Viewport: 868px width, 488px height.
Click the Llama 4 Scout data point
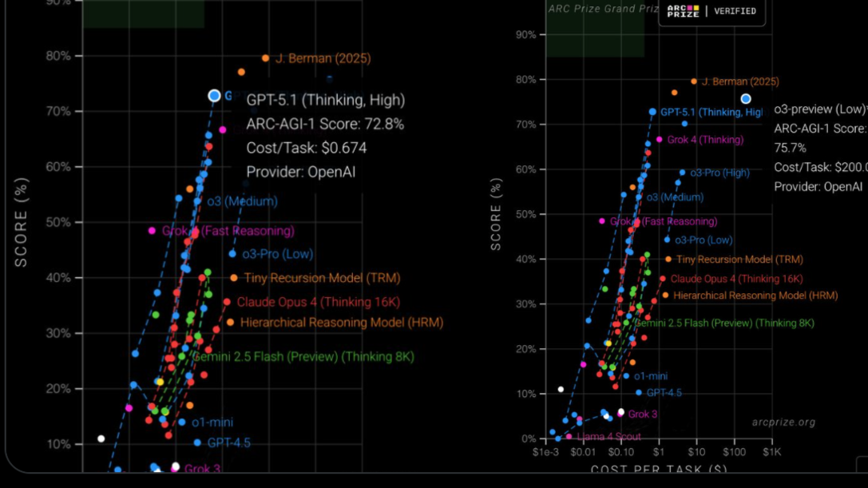click(569, 437)
